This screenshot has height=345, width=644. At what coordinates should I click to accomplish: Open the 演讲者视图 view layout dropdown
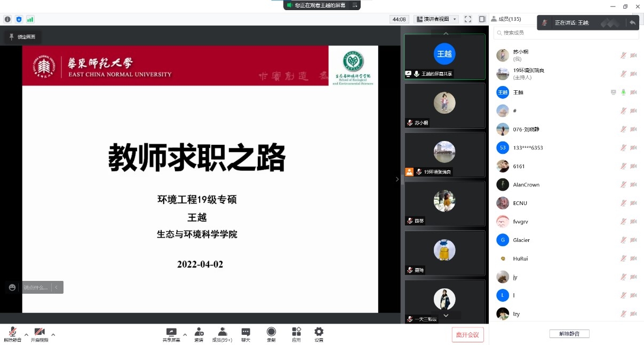pyautogui.click(x=436, y=19)
